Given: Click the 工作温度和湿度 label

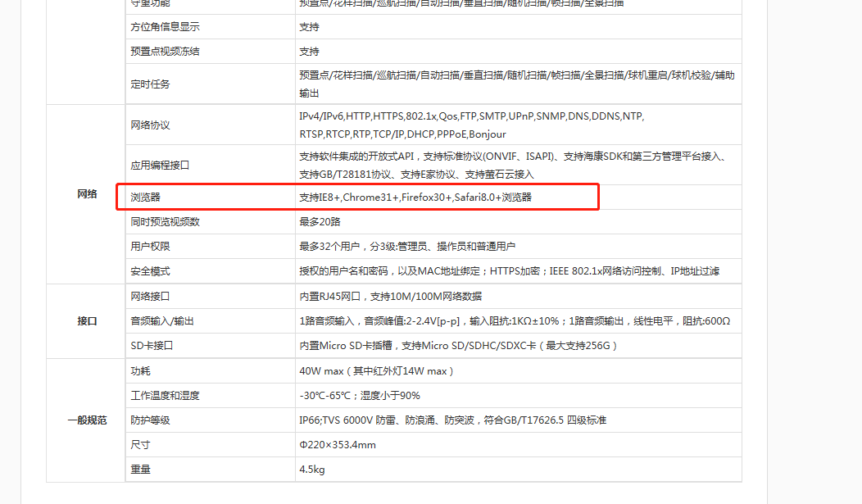Looking at the screenshot, I should click(165, 396).
